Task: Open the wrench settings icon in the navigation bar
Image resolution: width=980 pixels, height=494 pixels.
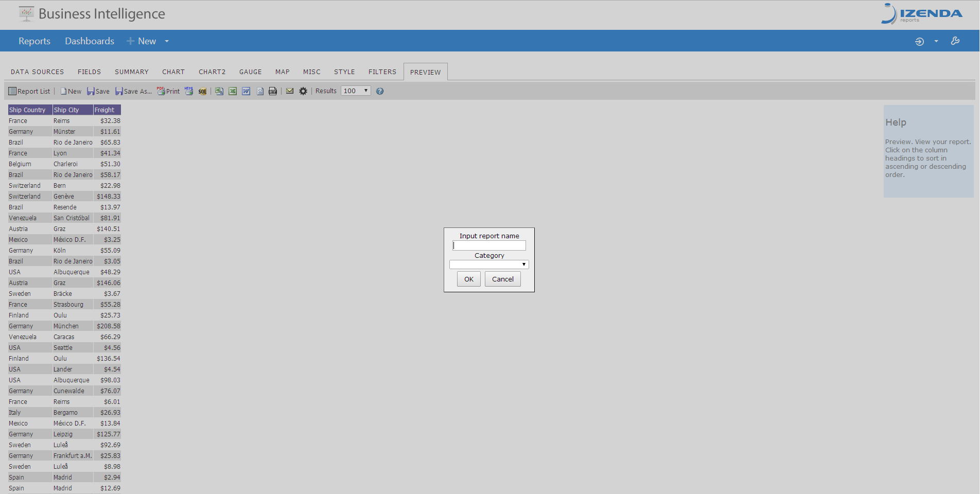Action: 955,41
